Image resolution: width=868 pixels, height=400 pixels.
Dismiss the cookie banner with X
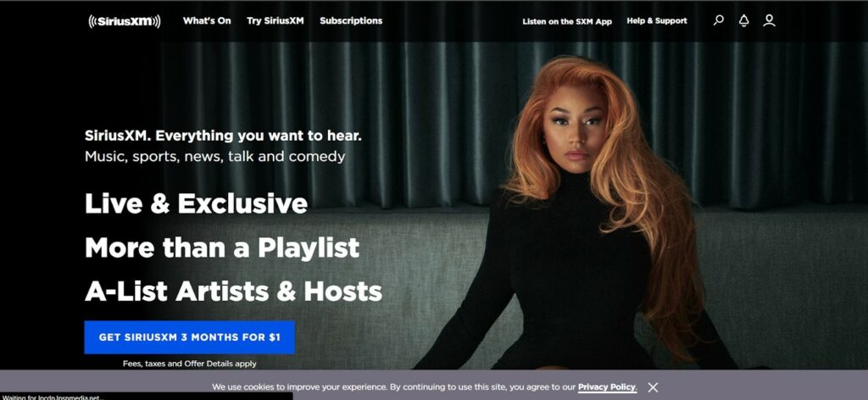653,387
